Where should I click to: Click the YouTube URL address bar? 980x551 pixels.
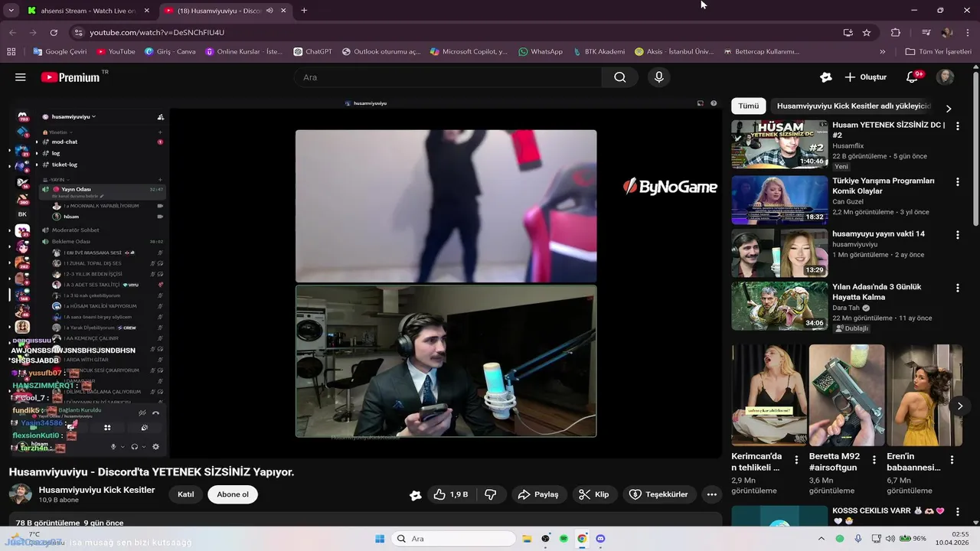coord(459,33)
